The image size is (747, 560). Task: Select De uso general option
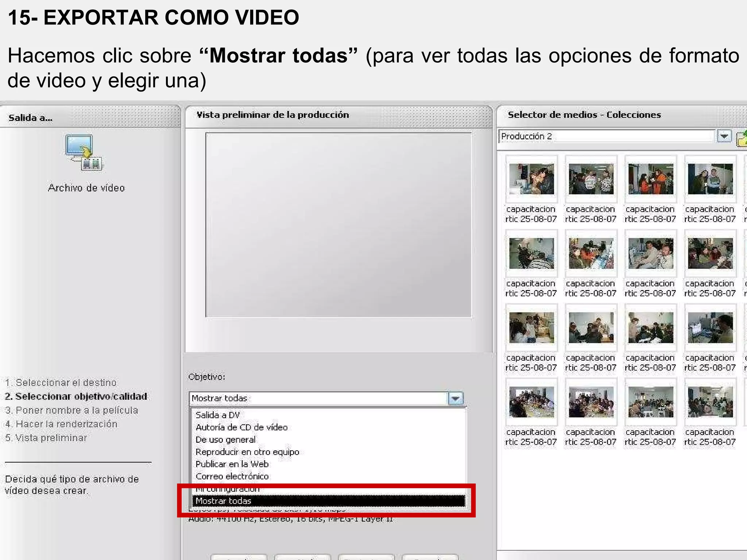pyautogui.click(x=225, y=439)
